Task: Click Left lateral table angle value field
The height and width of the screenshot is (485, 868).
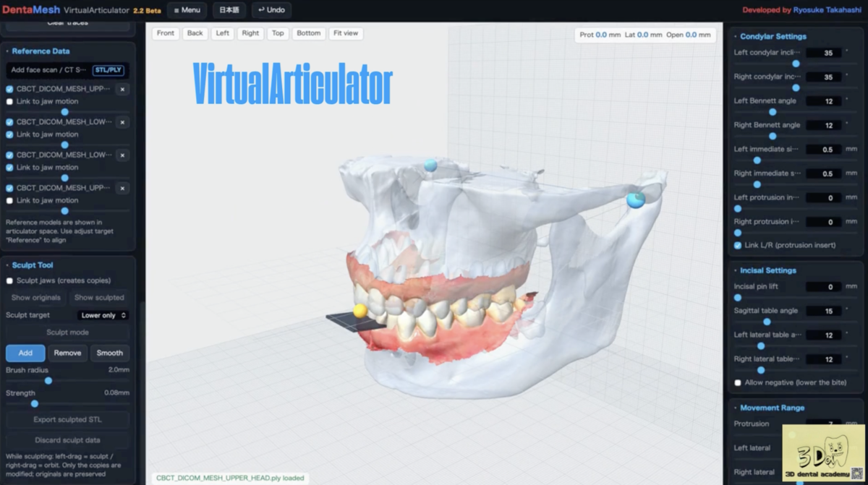Action: point(824,335)
